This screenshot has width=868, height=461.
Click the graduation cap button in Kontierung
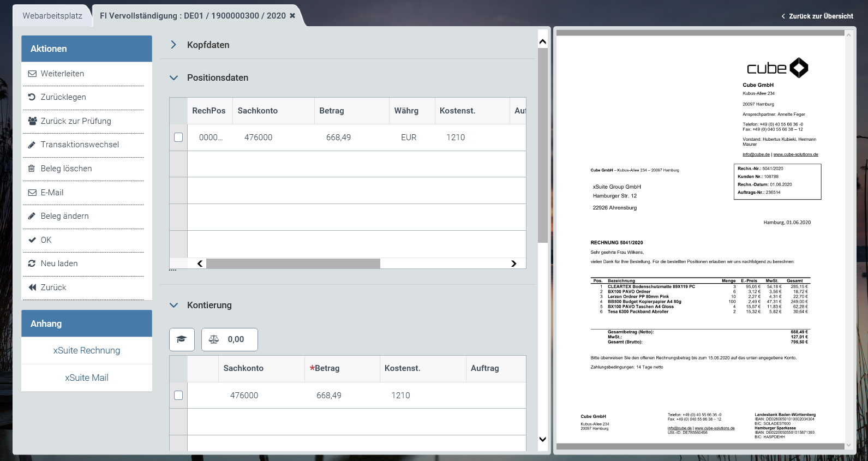coord(182,339)
